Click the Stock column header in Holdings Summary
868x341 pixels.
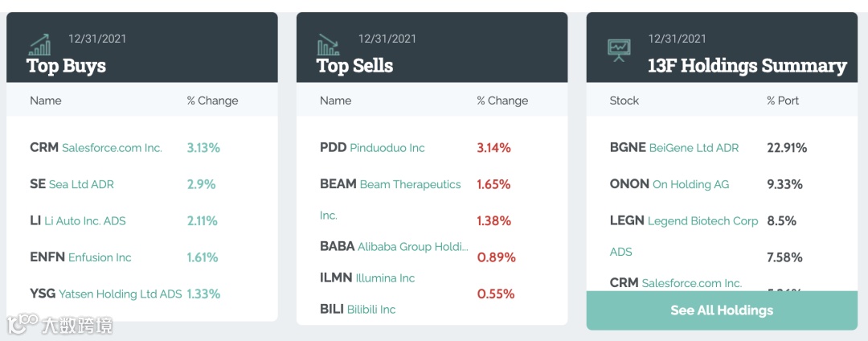(624, 101)
